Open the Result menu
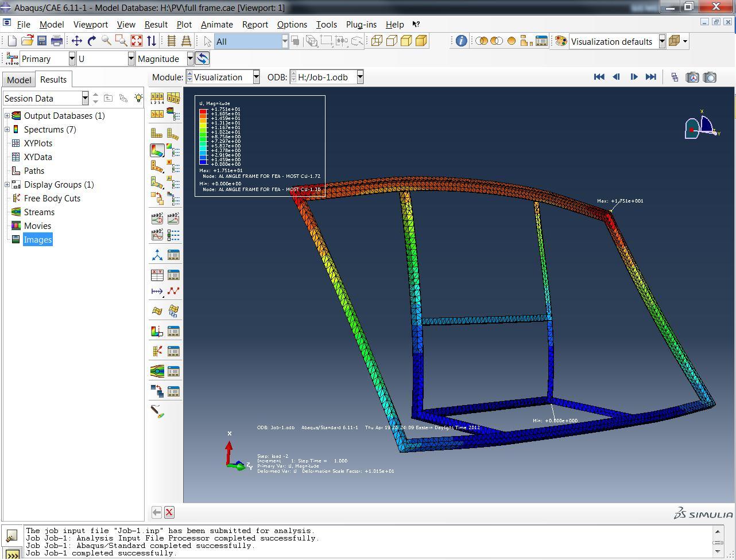The height and width of the screenshot is (560, 736). [156, 24]
